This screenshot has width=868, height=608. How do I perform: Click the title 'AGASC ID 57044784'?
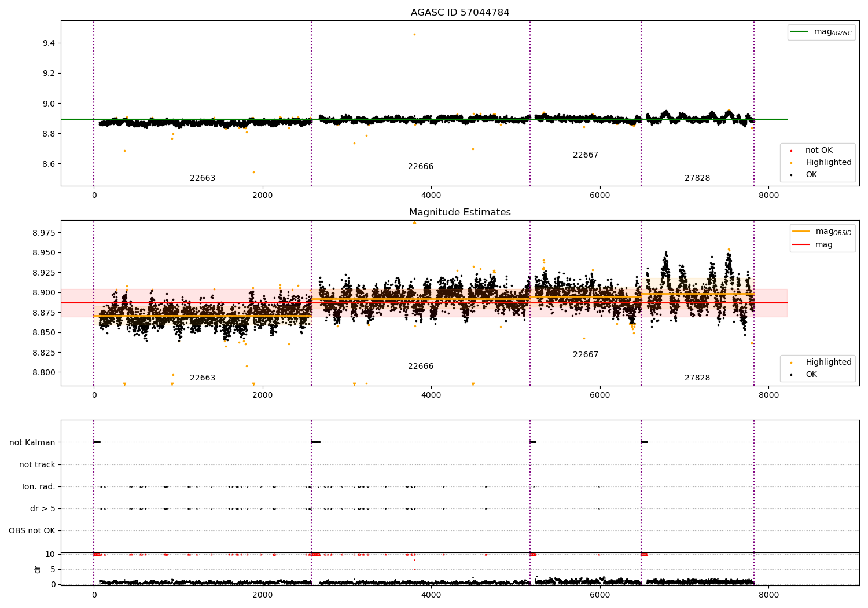click(460, 13)
